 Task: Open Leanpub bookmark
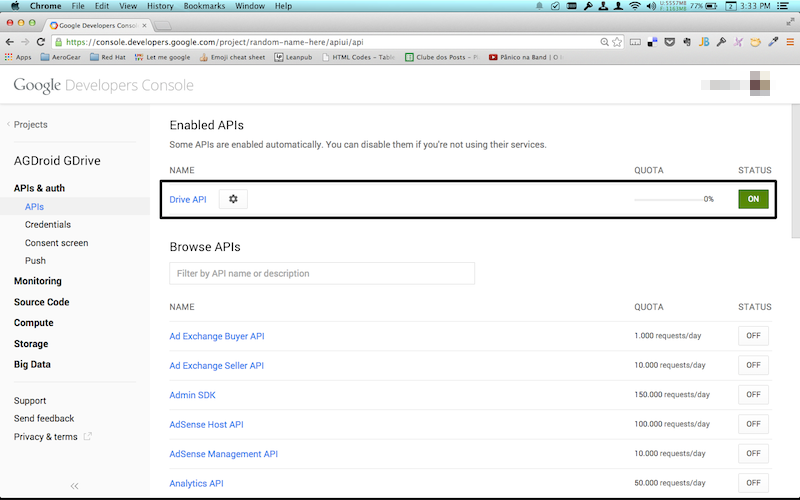point(293,57)
